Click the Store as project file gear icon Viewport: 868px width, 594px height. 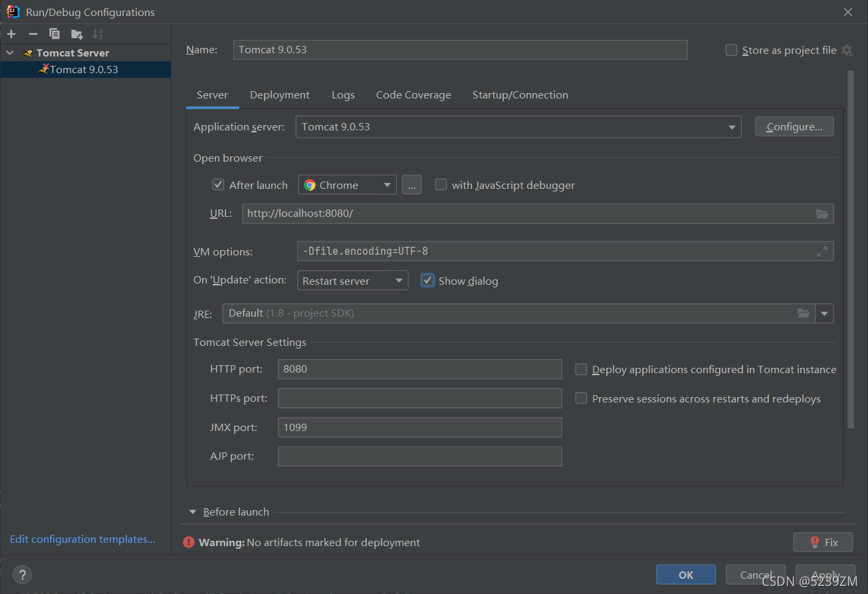[847, 50]
